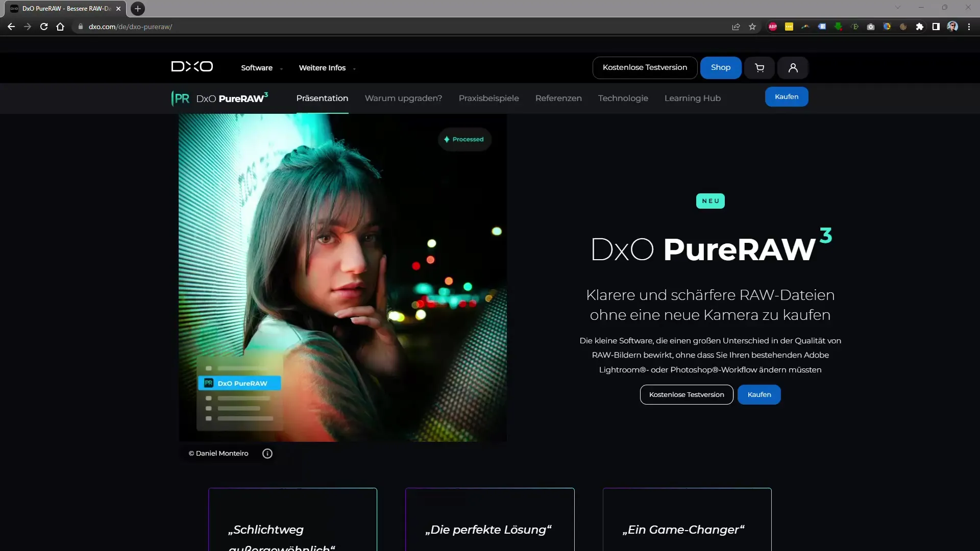
Task: Click the new tab button in browser
Action: click(137, 8)
